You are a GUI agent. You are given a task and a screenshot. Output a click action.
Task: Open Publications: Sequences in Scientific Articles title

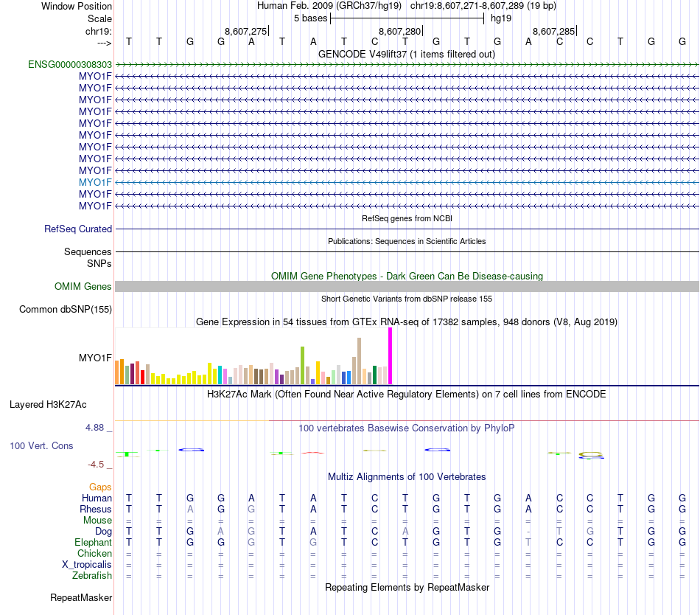[x=407, y=241]
